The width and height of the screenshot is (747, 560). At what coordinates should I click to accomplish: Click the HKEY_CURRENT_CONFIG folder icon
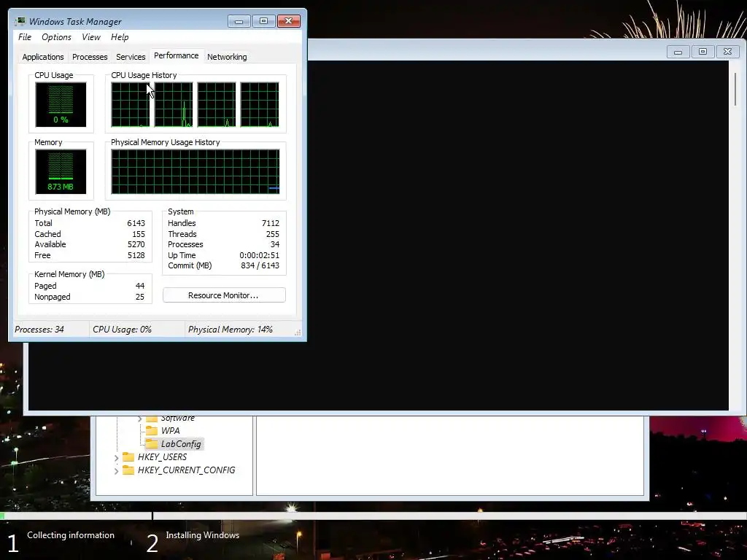[128, 470]
